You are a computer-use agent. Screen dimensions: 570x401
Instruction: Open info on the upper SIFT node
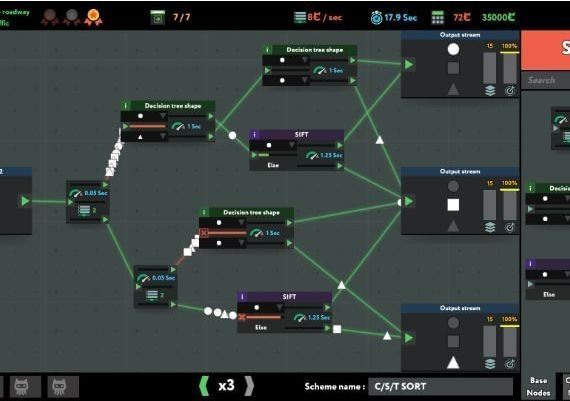point(254,135)
